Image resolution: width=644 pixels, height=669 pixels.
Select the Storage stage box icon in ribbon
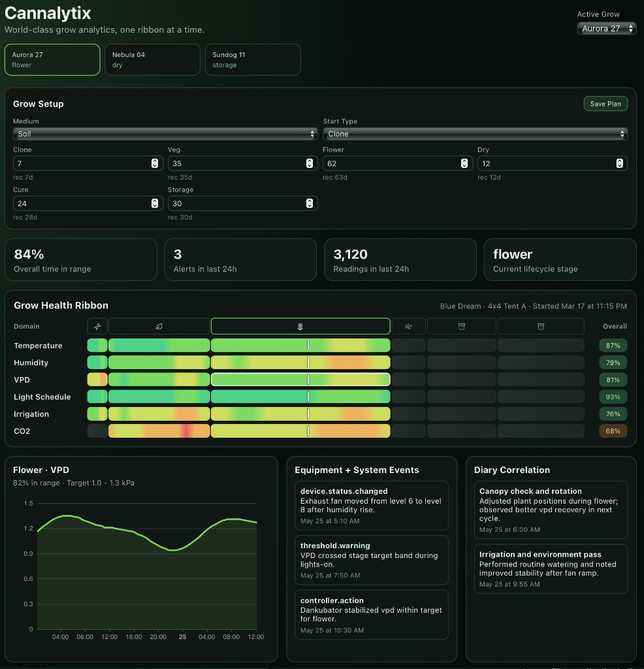click(x=541, y=327)
